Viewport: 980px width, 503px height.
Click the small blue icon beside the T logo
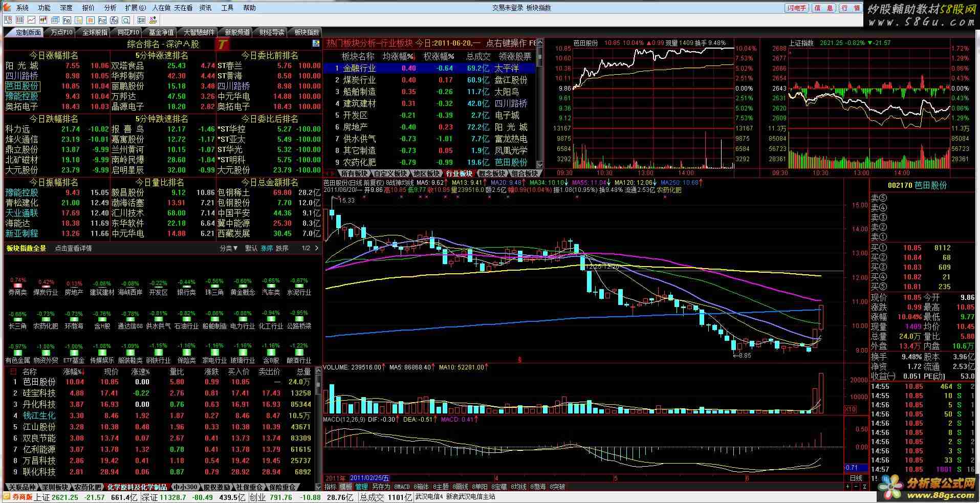[x=316, y=43]
